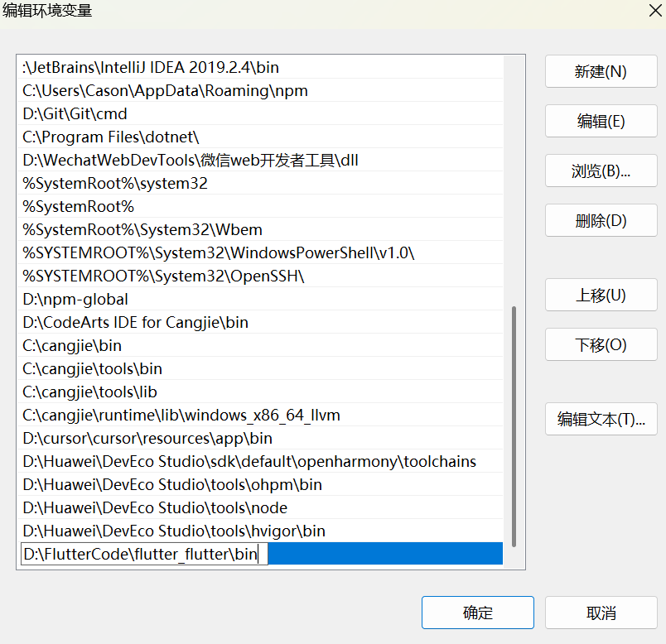Cancel with the 取消 button
This screenshot has height=644, width=666.
tap(601, 613)
